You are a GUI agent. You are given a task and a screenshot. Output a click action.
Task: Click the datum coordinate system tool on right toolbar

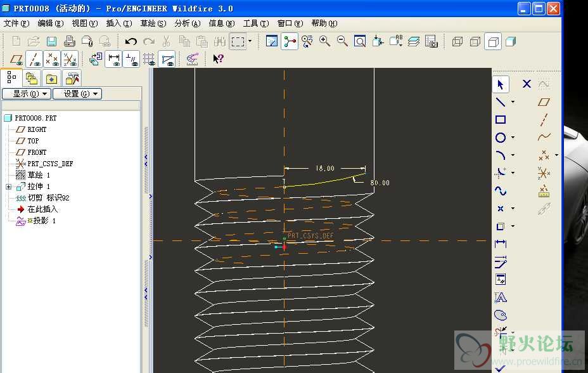[544, 173]
